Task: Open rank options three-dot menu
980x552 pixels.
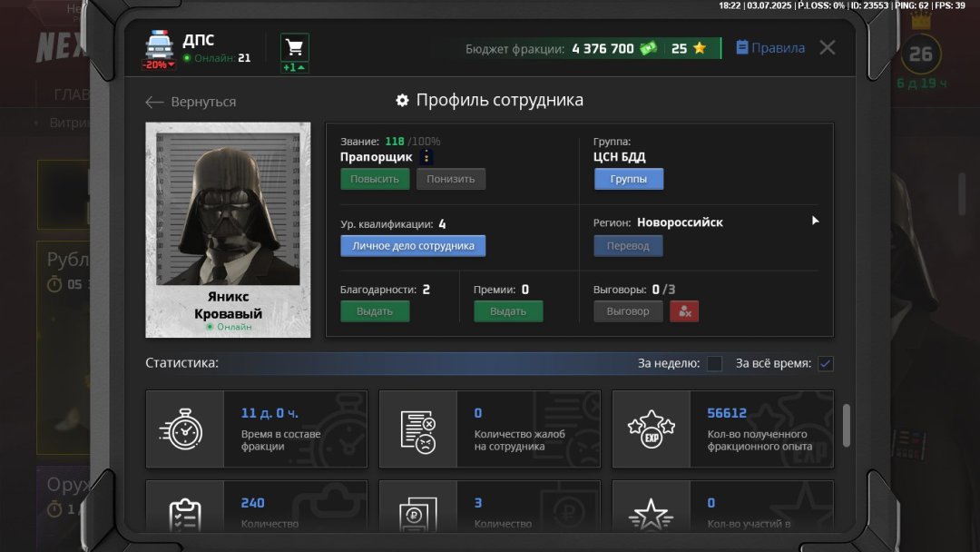Action: pos(426,157)
